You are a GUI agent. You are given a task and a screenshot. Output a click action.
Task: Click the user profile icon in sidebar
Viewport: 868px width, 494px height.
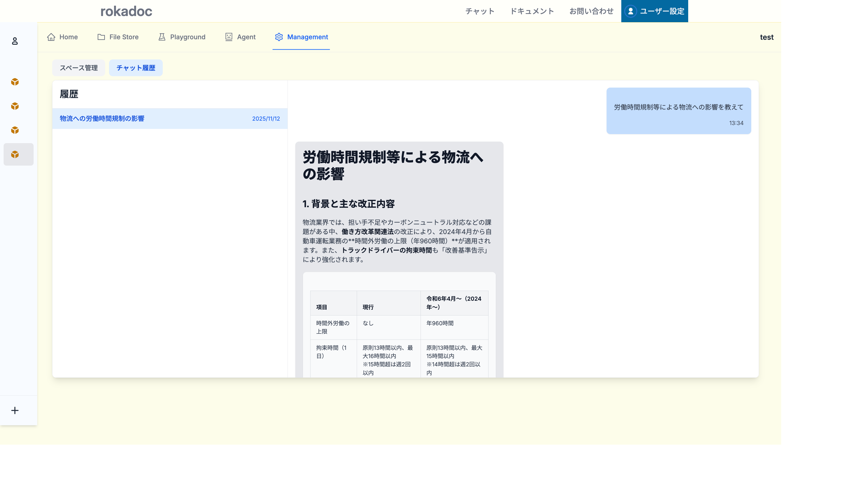(14, 41)
